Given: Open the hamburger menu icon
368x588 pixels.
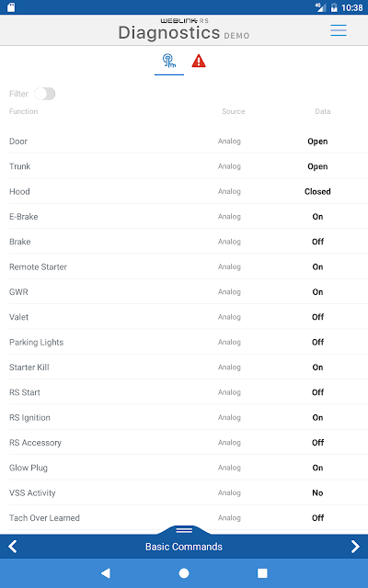Looking at the screenshot, I should click(x=339, y=30).
